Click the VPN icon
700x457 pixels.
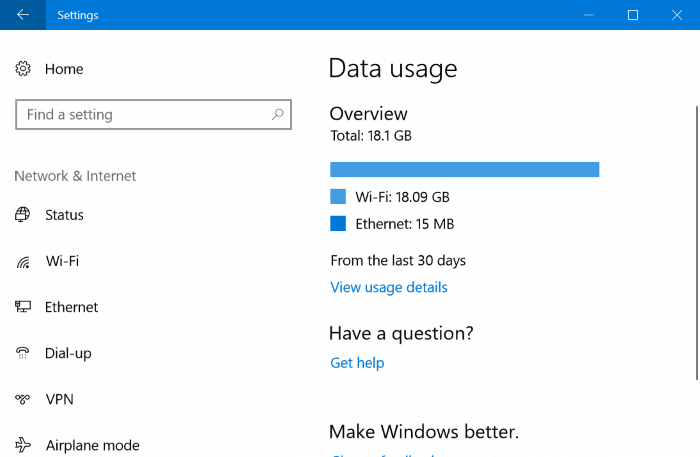click(23, 399)
